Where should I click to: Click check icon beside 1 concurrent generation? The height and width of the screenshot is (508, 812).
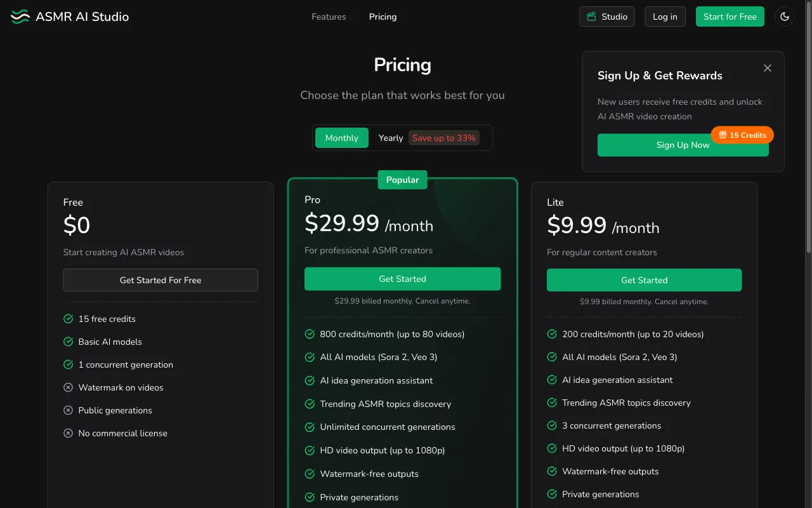coord(69,364)
